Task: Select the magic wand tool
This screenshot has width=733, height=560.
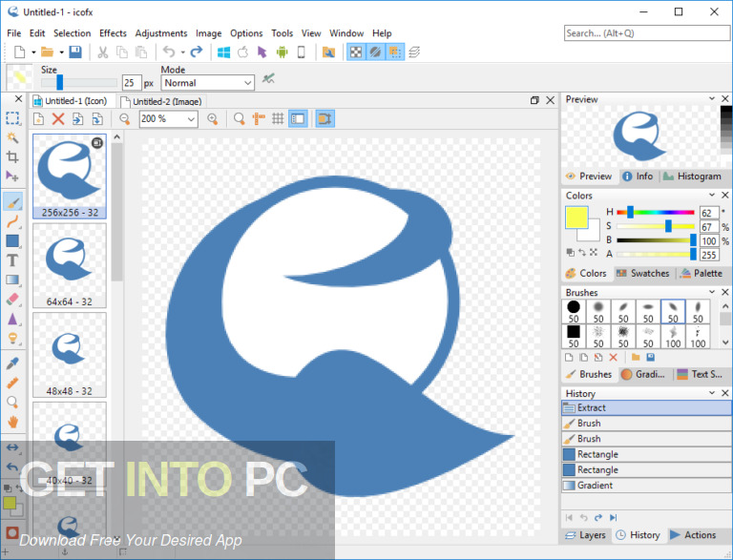Action: pos(12,137)
